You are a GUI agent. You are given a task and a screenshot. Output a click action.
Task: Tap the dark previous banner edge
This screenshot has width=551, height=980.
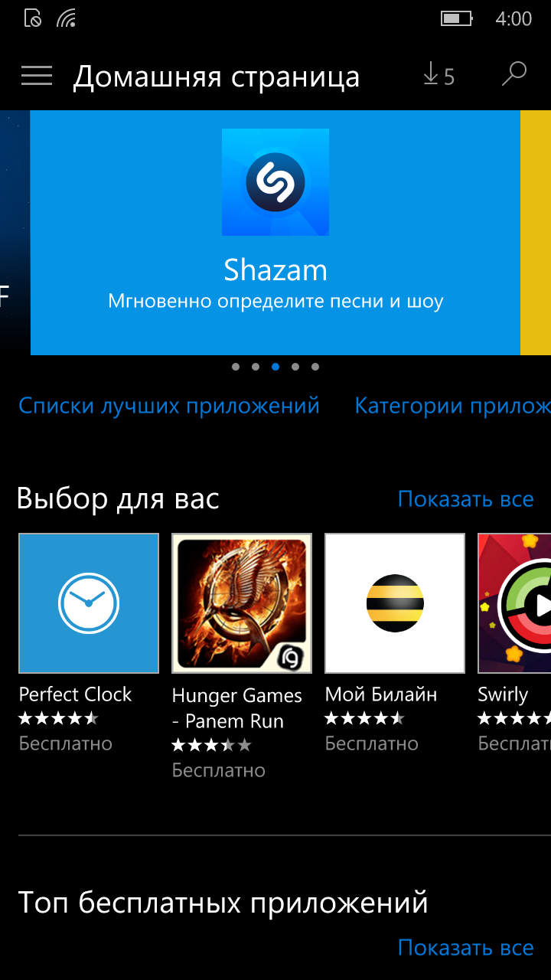point(15,233)
